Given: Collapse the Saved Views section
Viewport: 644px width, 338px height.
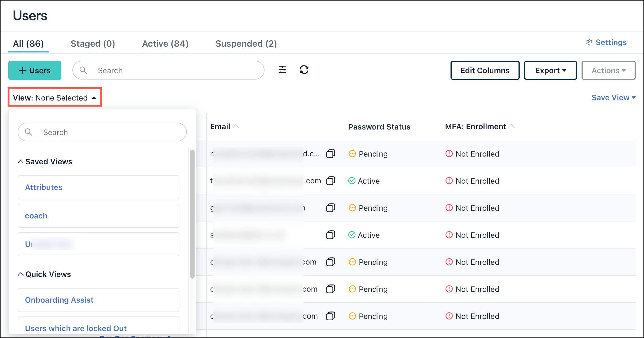Looking at the screenshot, I should pyautogui.click(x=20, y=162).
